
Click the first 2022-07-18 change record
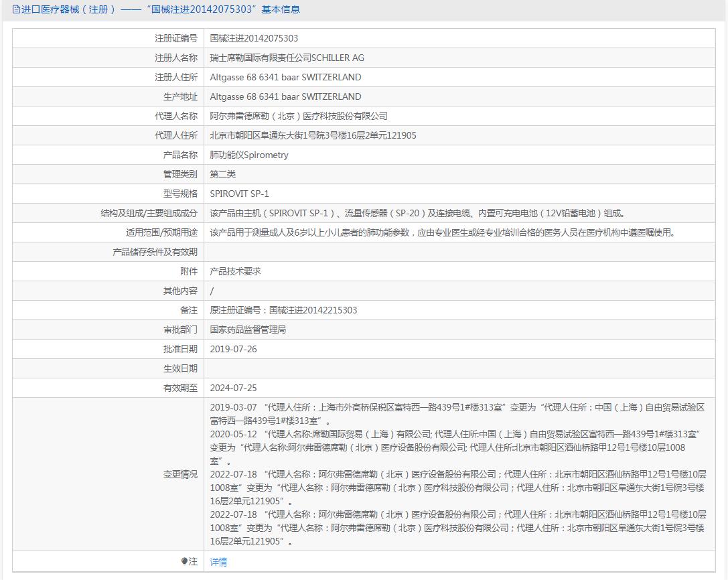(x=458, y=488)
